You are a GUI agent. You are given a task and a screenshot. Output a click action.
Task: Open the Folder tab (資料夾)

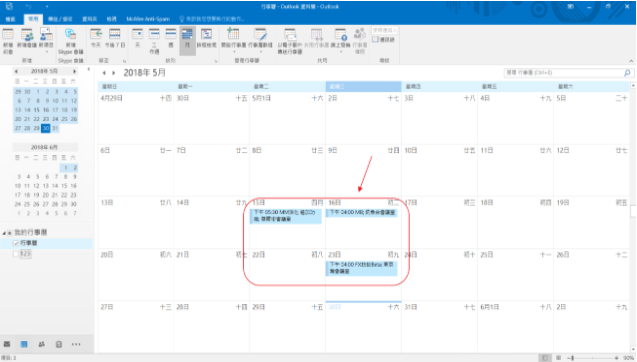(x=89, y=19)
